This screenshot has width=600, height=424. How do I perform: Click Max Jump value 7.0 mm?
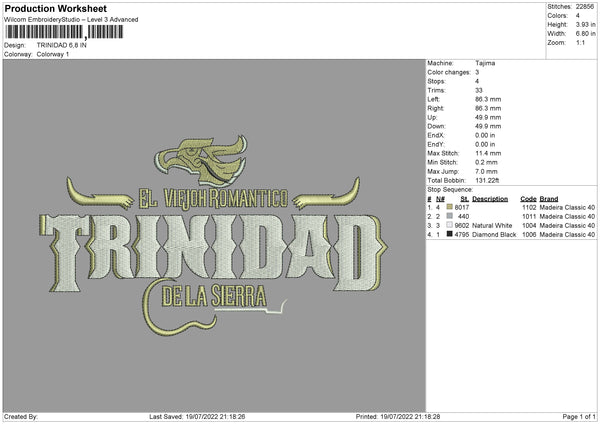tap(486, 171)
